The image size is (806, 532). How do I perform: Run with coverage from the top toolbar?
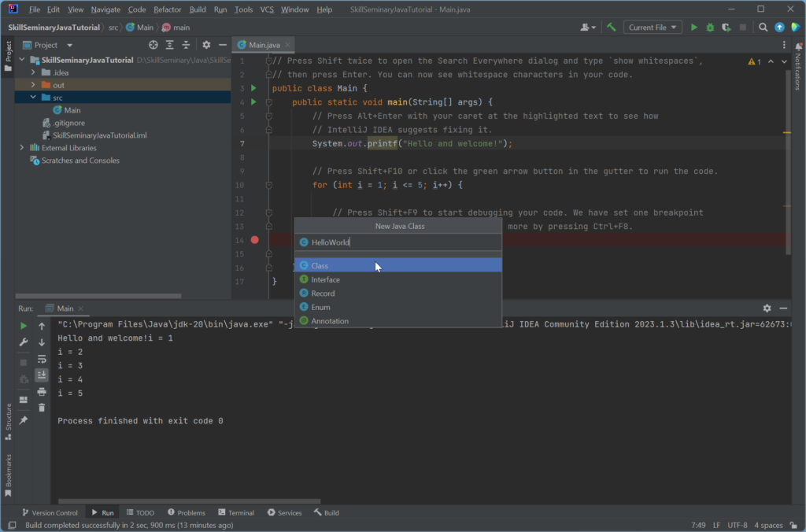727,28
